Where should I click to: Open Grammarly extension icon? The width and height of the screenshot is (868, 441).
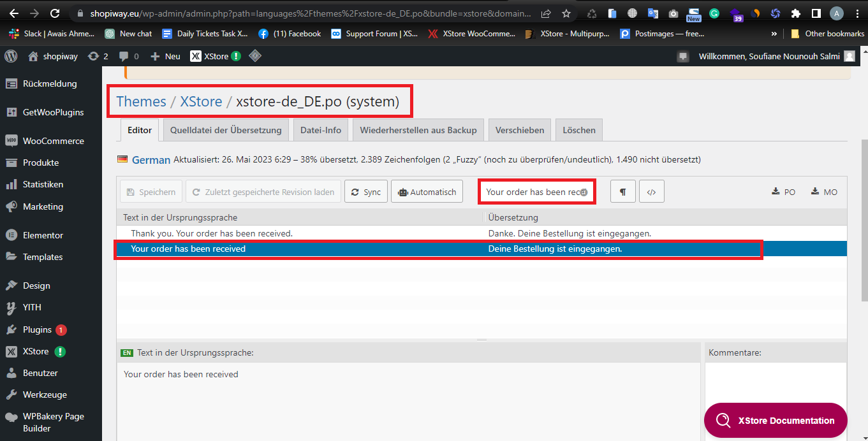click(714, 13)
